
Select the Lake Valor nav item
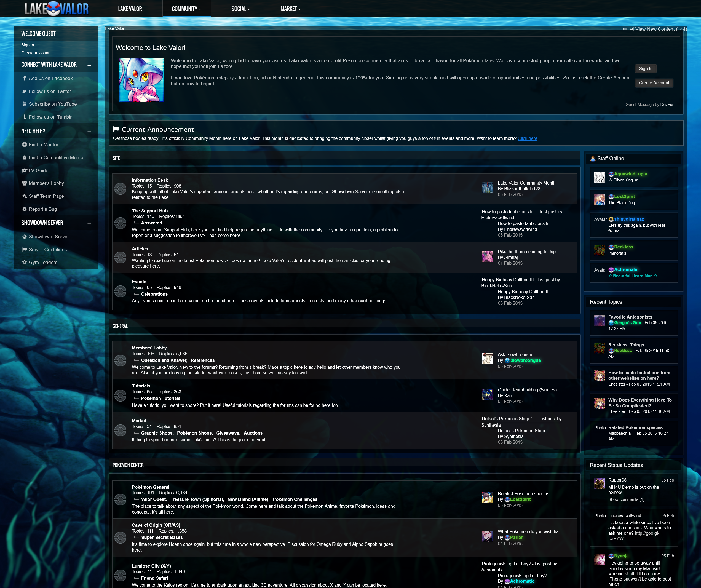(x=130, y=9)
